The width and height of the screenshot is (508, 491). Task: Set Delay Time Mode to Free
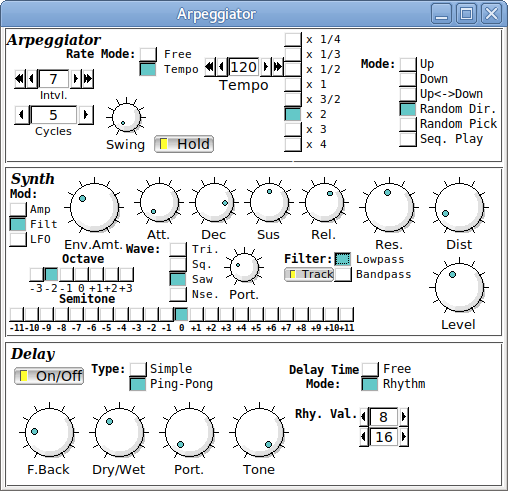coord(370,369)
